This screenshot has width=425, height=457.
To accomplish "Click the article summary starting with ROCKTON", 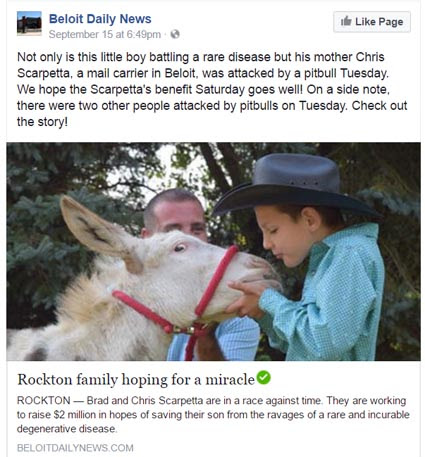I will [x=213, y=414].
